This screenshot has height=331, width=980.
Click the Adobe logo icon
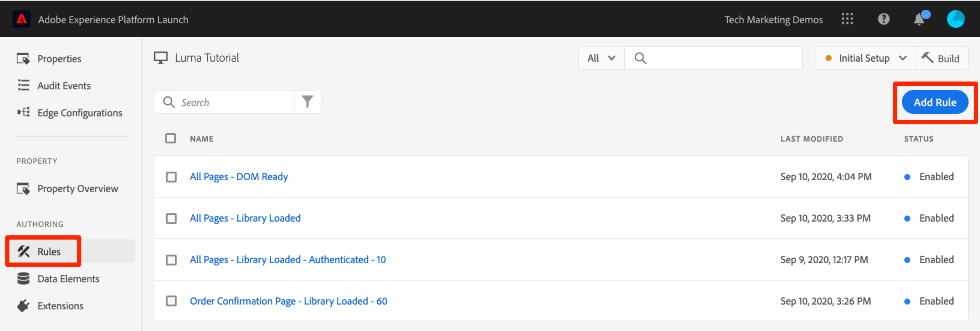(x=21, y=19)
